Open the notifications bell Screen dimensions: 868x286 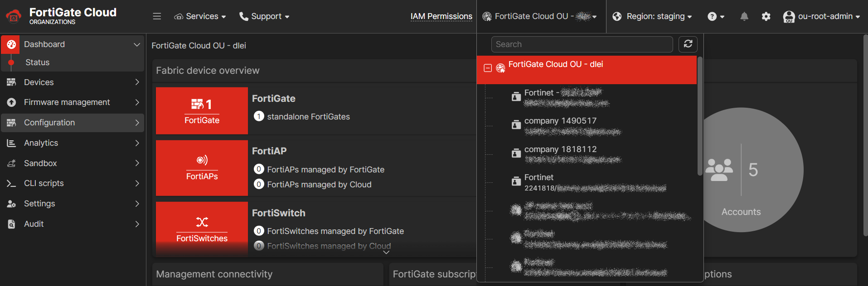(744, 16)
